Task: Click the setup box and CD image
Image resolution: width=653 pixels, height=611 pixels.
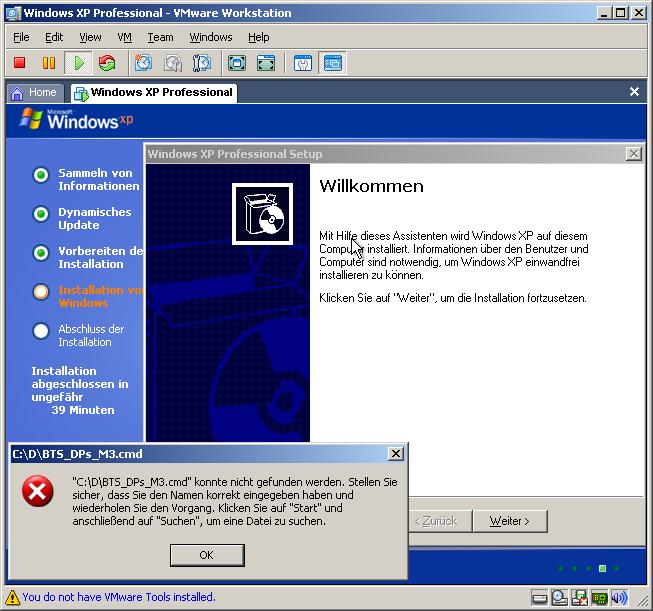Action: (262, 214)
